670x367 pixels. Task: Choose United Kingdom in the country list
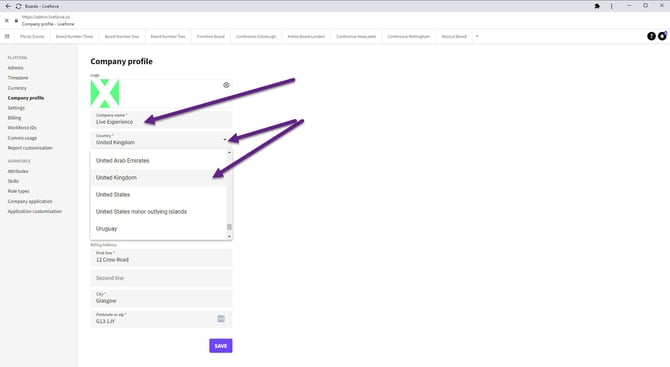(x=159, y=178)
